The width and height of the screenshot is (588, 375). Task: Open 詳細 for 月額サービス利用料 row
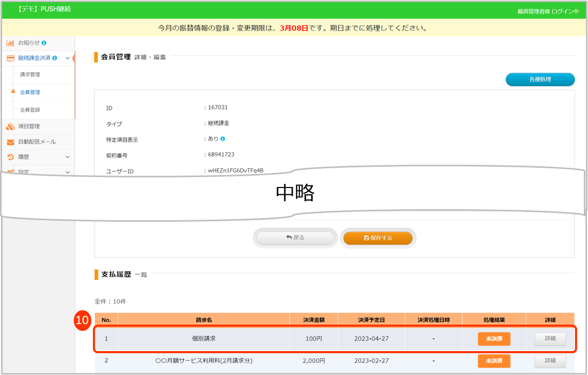550,360
